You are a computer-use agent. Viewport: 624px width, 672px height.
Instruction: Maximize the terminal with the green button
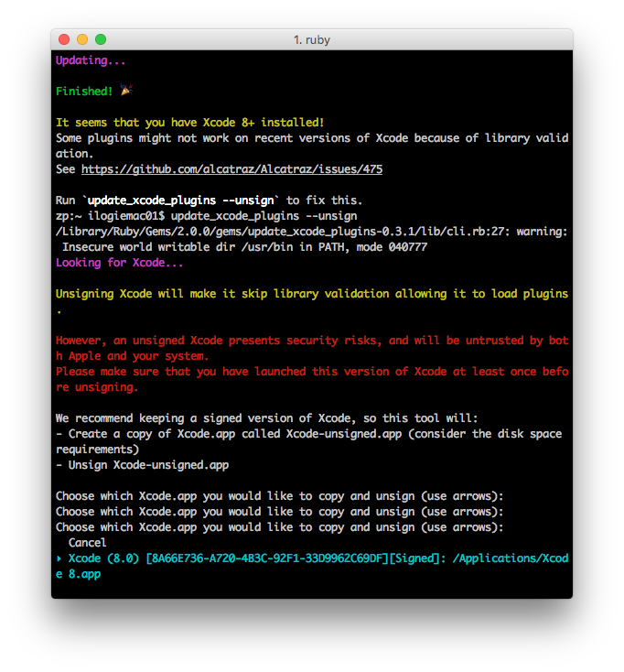tap(101, 39)
